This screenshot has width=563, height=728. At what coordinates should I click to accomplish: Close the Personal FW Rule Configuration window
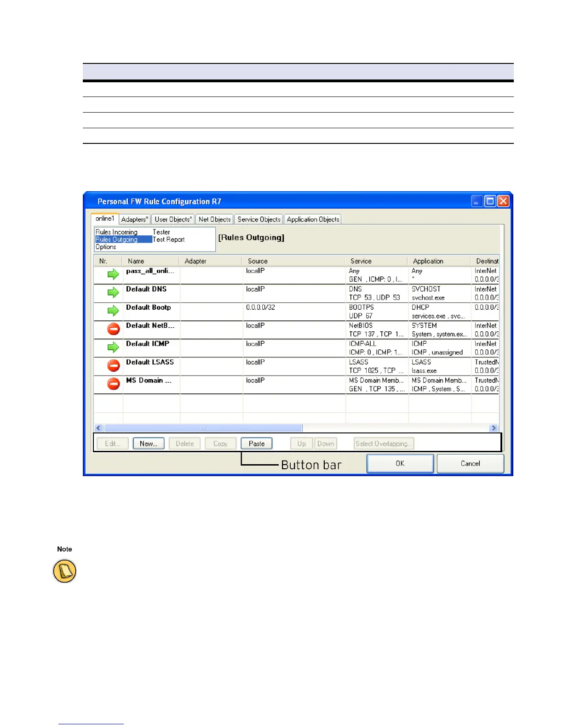tap(503, 201)
